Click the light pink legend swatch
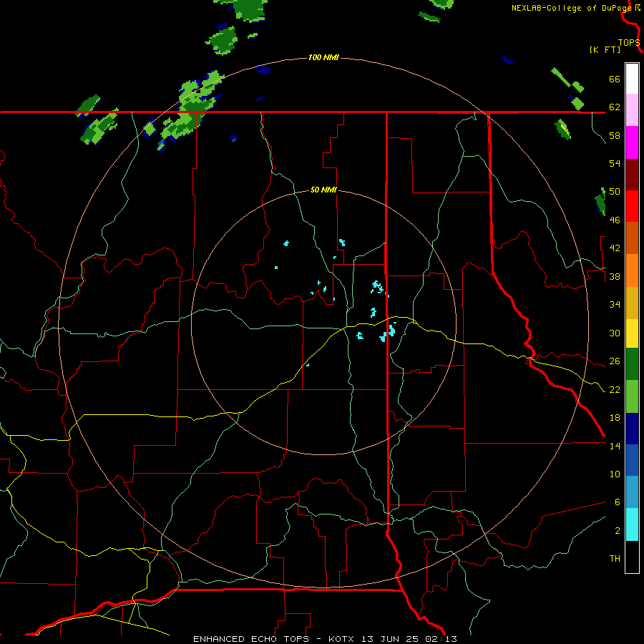644x644 pixels. pos(632,110)
